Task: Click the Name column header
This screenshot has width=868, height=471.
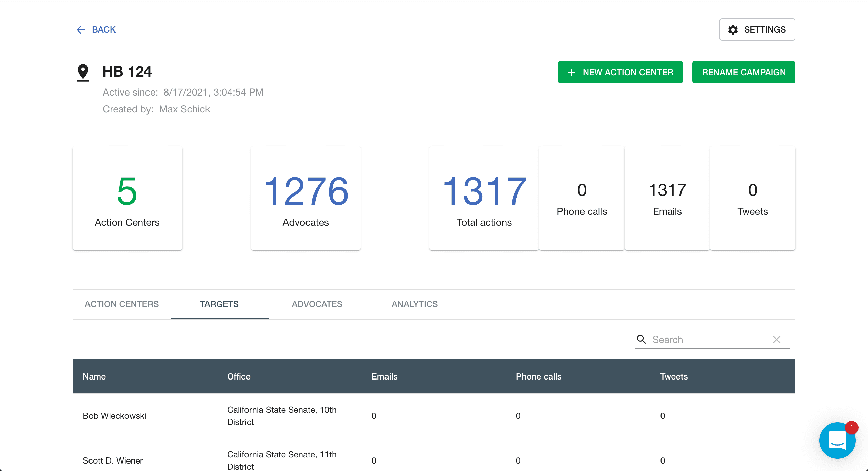Action: pos(94,376)
